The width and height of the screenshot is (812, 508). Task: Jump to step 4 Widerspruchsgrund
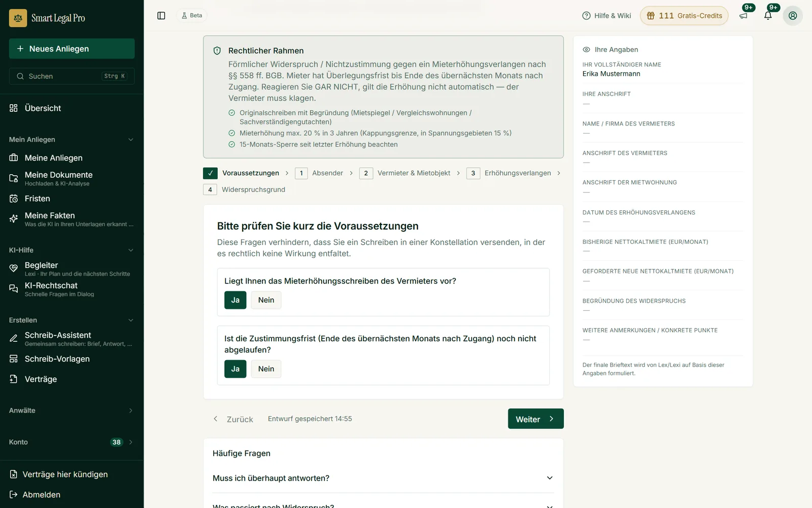pos(245,189)
